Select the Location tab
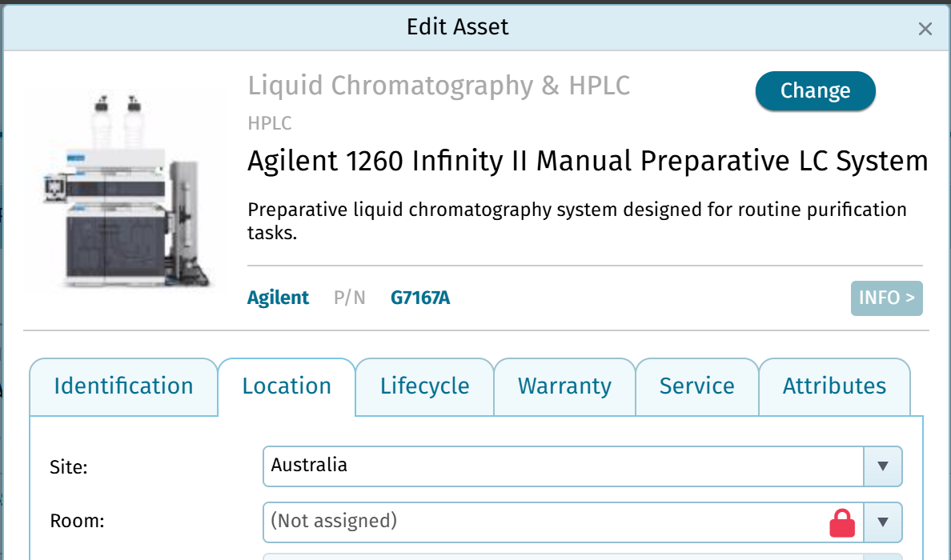Screen dimensions: 951x560 (287, 386)
